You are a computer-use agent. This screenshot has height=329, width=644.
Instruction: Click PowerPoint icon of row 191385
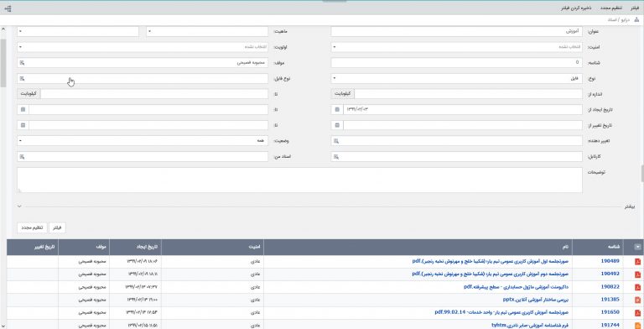pyautogui.click(x=637, y=300)
